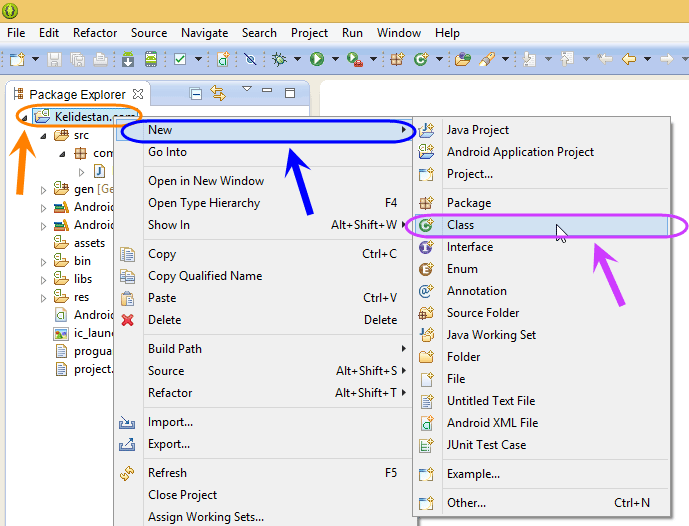Choose Other... in the New submenu
The image size is (689, 526).
(x=541, y=503)
